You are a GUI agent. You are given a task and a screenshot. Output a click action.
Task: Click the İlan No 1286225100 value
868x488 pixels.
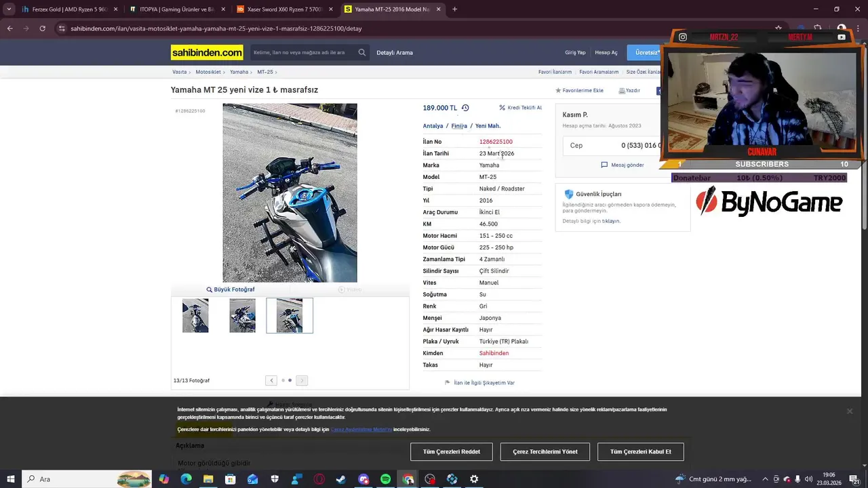pyautogui.click(x=496, y=142)
